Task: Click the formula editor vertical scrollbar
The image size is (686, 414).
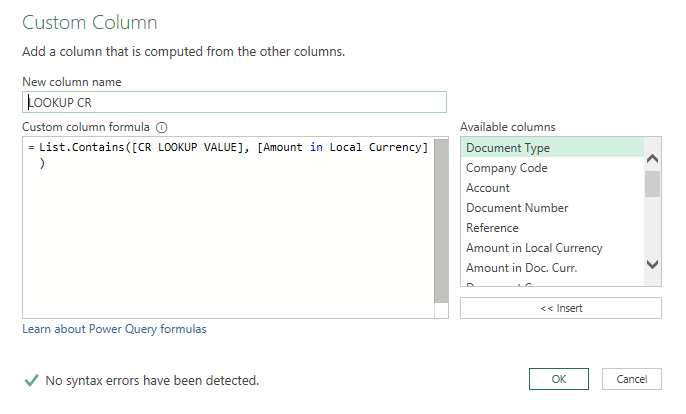Action: [x=441, y=221]
